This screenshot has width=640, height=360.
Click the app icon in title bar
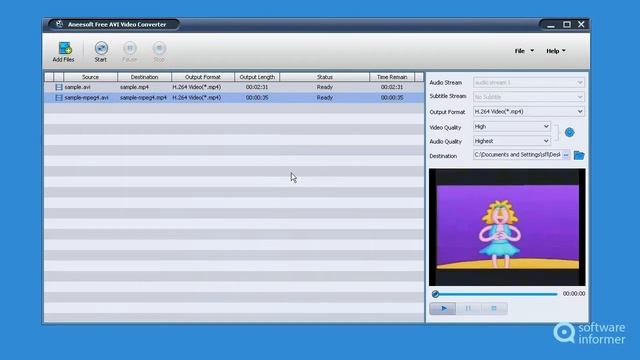(x=60, y=24)
